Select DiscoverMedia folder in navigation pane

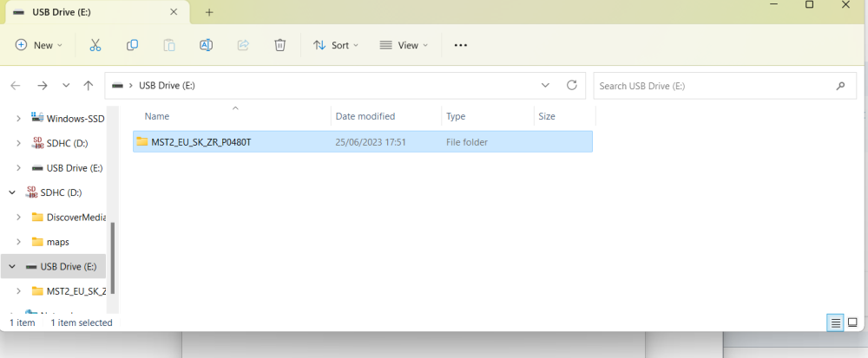point(76,217)
